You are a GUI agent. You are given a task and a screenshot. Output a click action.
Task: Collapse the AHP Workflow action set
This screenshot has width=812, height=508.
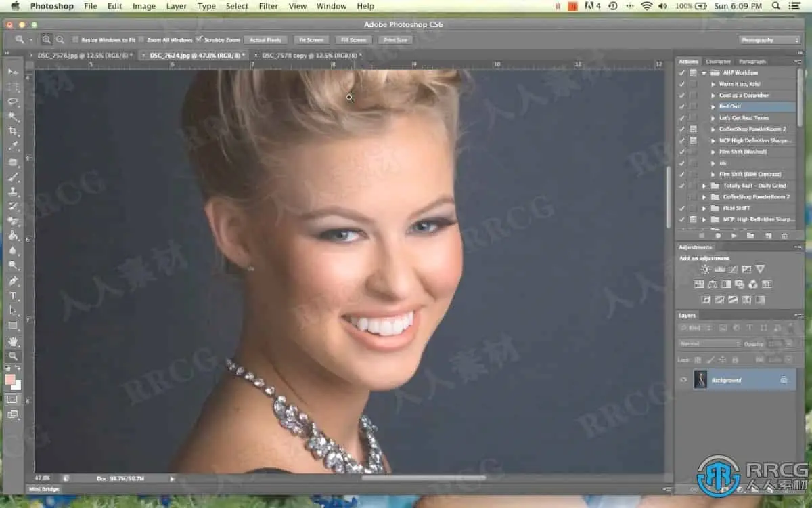704,72
